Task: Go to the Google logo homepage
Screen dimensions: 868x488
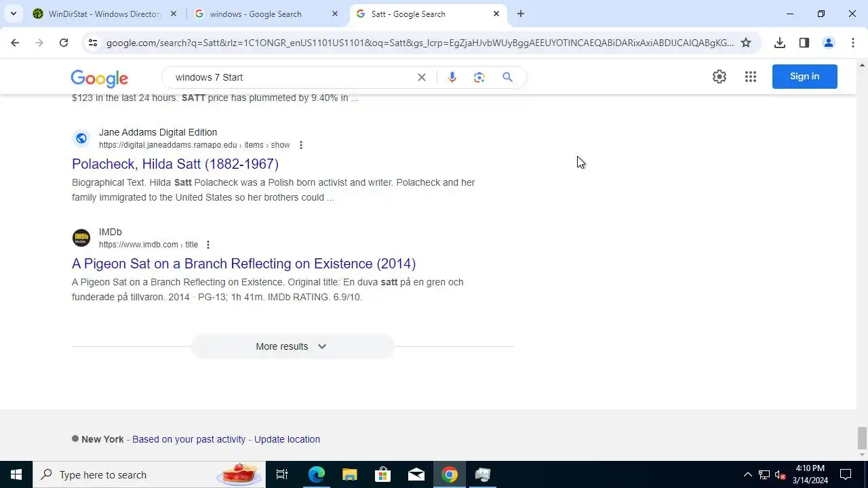Action: [99, 79]
